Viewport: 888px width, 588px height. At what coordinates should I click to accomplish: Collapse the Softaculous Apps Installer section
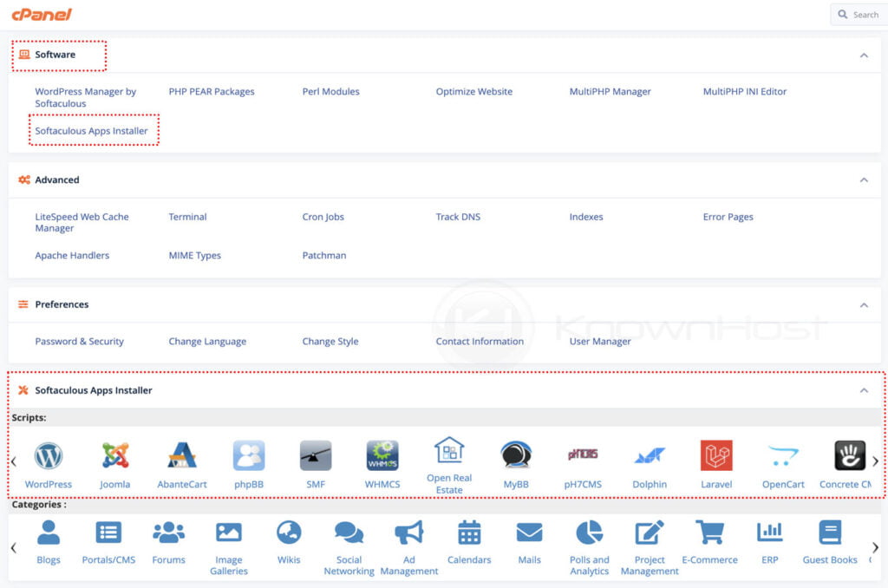[x=864, y=390]
